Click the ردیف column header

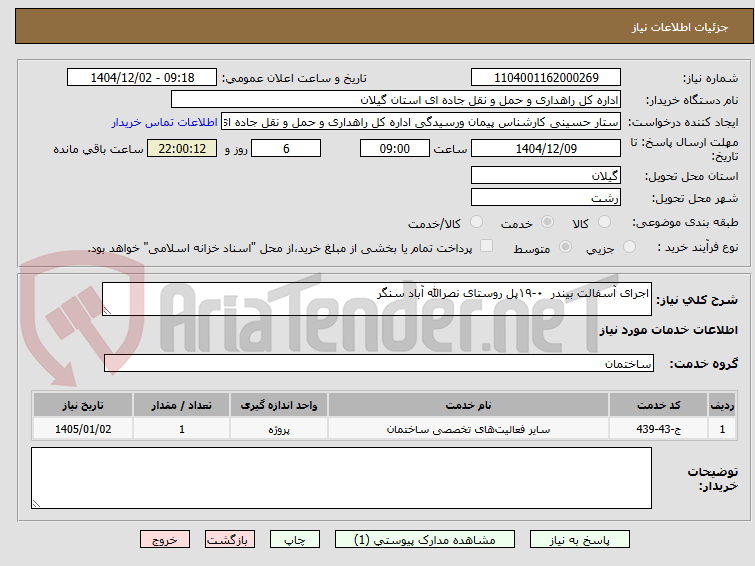[x=722, y=405]
